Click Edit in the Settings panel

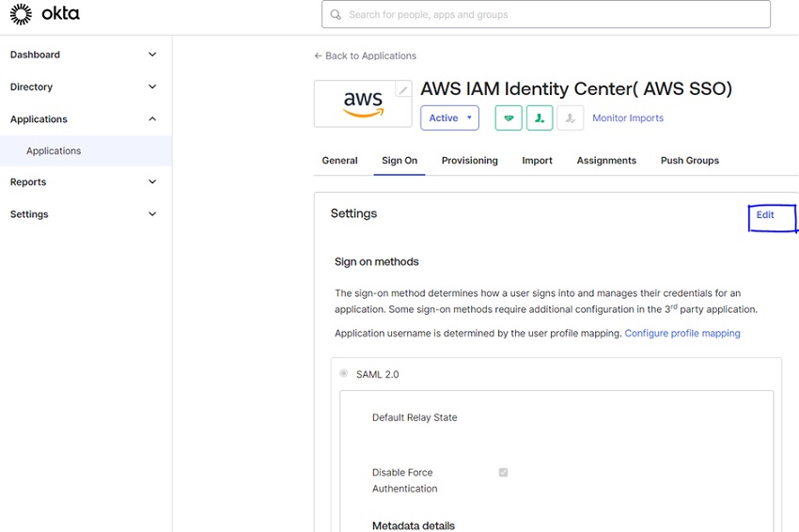pyautogui.click(x=765, y=215)
